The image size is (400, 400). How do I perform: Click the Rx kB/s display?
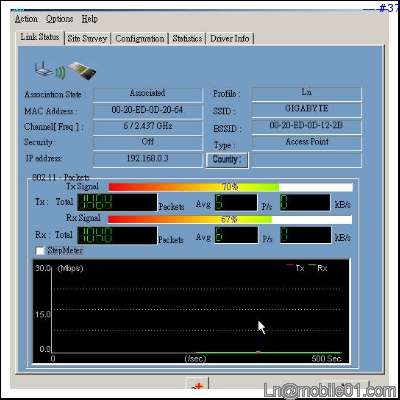[306, 235]
